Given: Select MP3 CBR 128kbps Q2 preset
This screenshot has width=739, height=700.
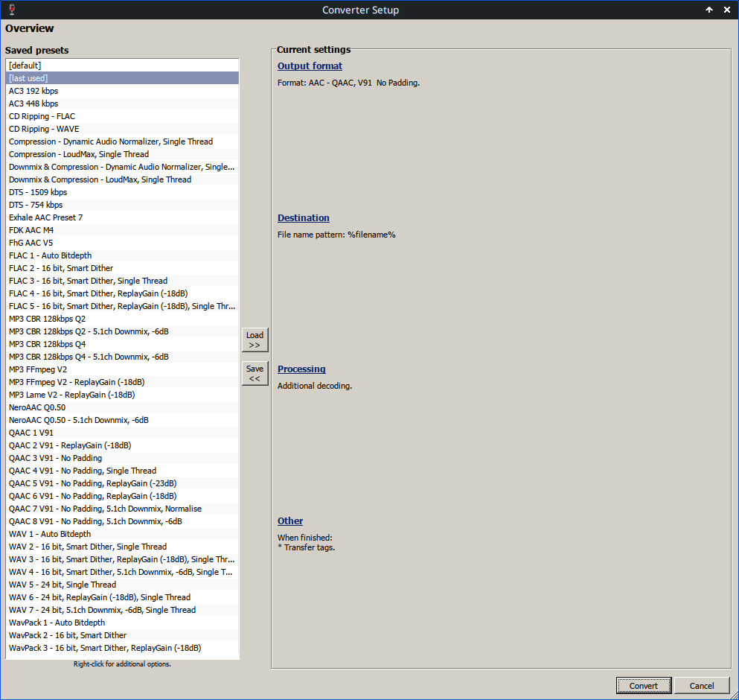Looking at the screenshot, I should coord(122,319).
